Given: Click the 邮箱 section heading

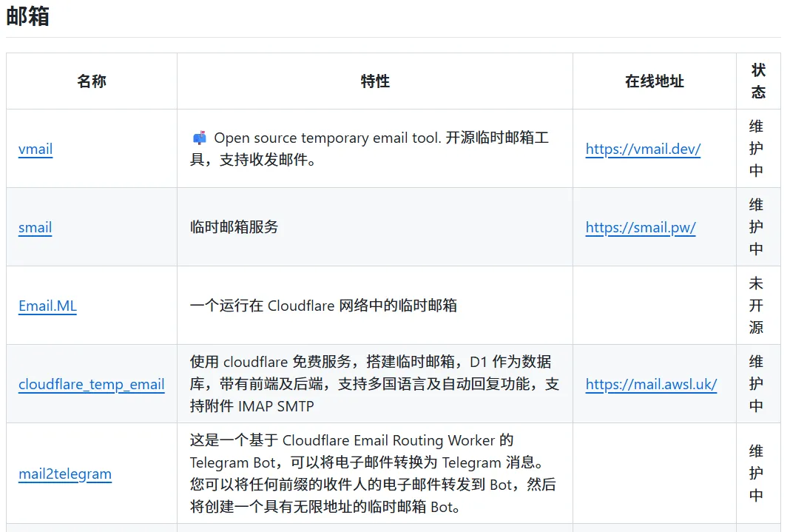Looking at the screenshot, I should [27, 16].
